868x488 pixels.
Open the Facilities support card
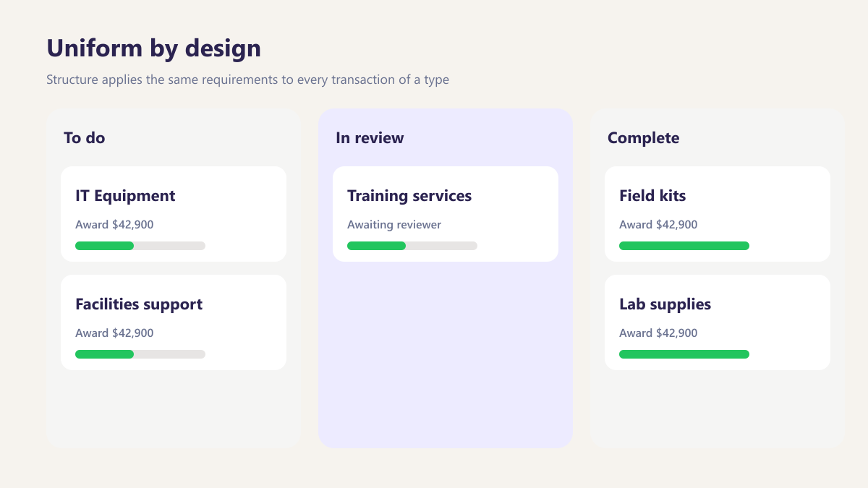(x=174, y=322)
